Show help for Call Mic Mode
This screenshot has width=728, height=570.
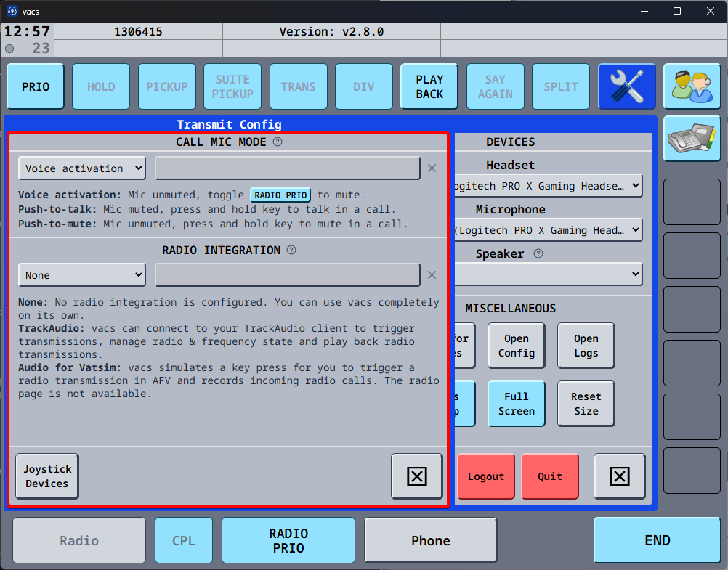(278, 142)
